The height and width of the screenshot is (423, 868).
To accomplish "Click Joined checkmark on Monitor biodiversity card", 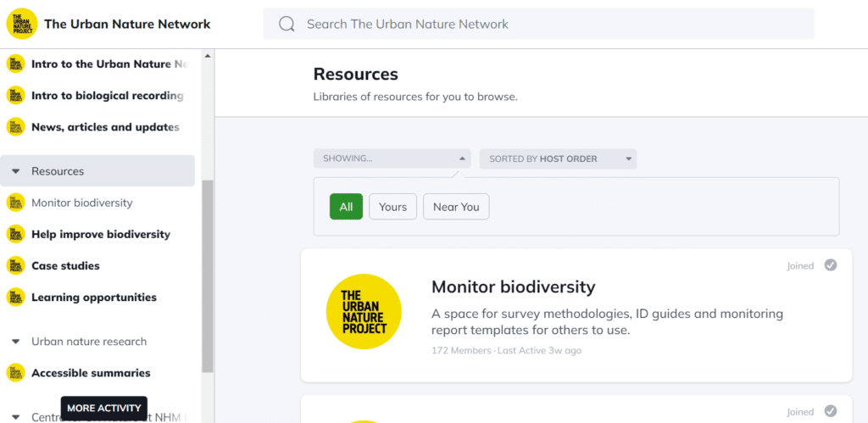I will [831, 265].
